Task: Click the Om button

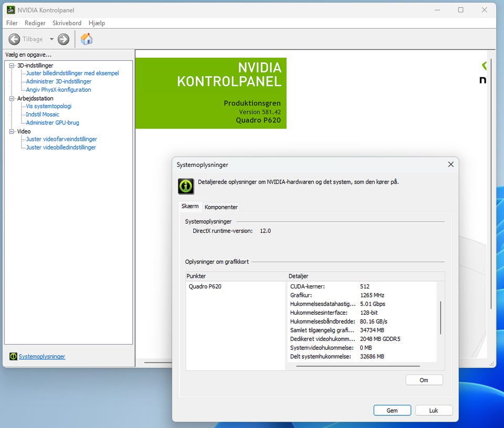Action: click(424, 380)
